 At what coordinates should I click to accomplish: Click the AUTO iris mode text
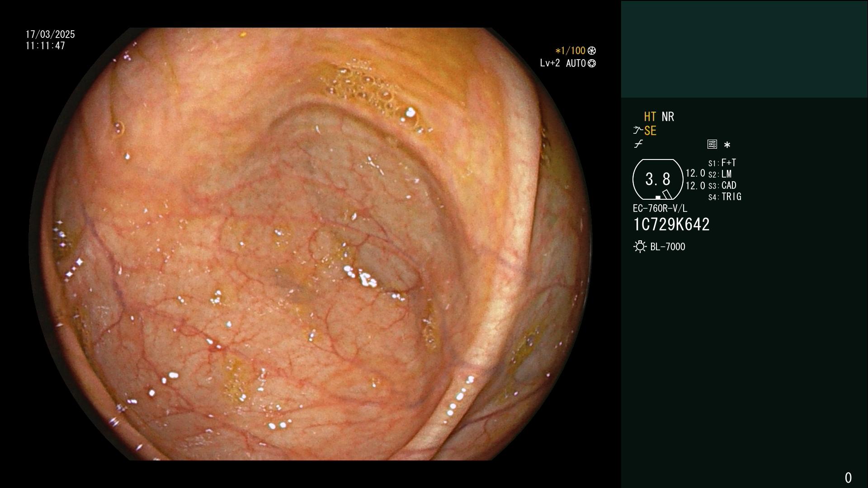point(576,63)
